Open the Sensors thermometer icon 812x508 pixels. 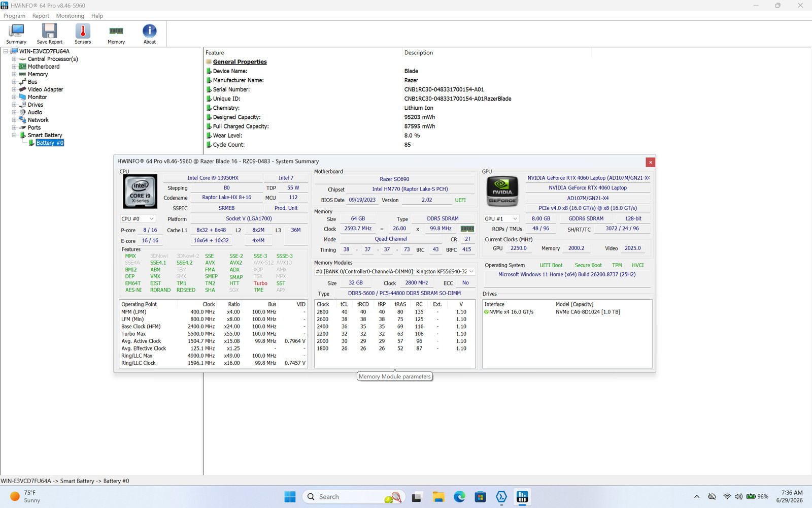tap(83, 34)
